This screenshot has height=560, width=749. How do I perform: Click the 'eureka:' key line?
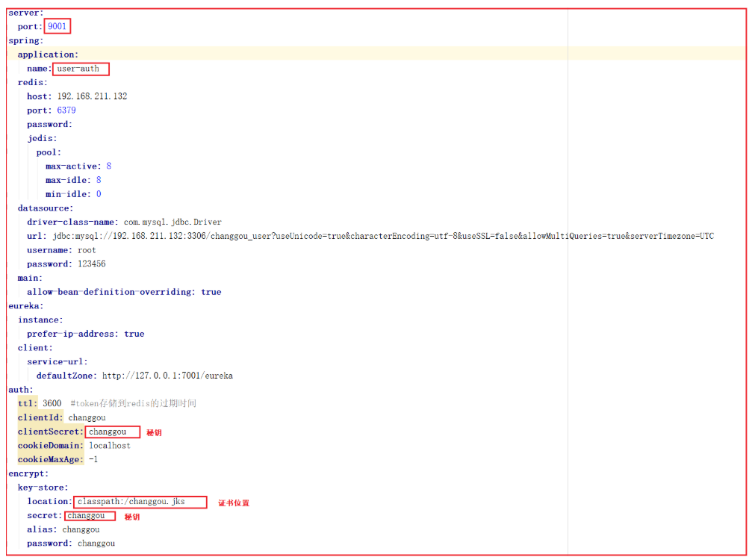click(26, 306)
